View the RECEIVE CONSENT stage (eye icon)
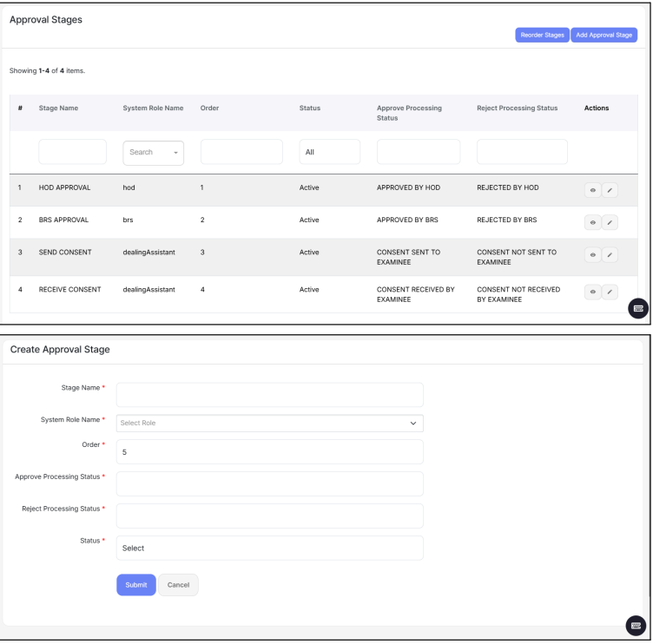The width and height of the screenshot is (653, 644). pyautogui.click(x=592, y=292)
